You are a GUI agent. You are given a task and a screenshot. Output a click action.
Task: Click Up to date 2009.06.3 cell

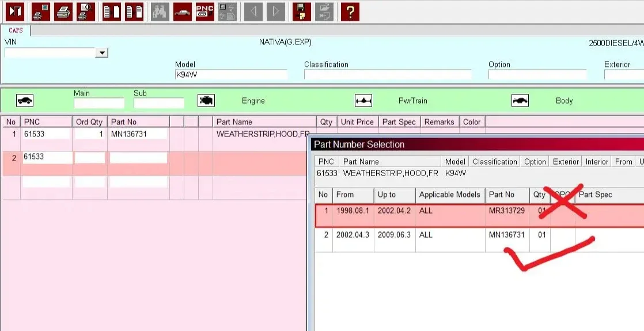(x=394, y=235)
